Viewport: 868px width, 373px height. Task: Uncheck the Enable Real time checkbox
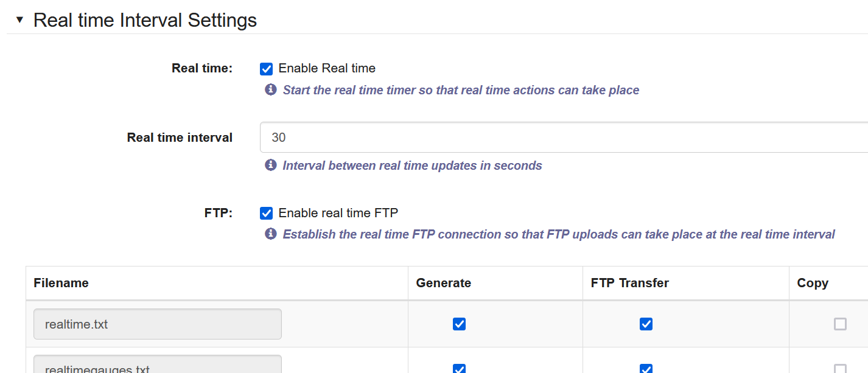coord(266,69)
